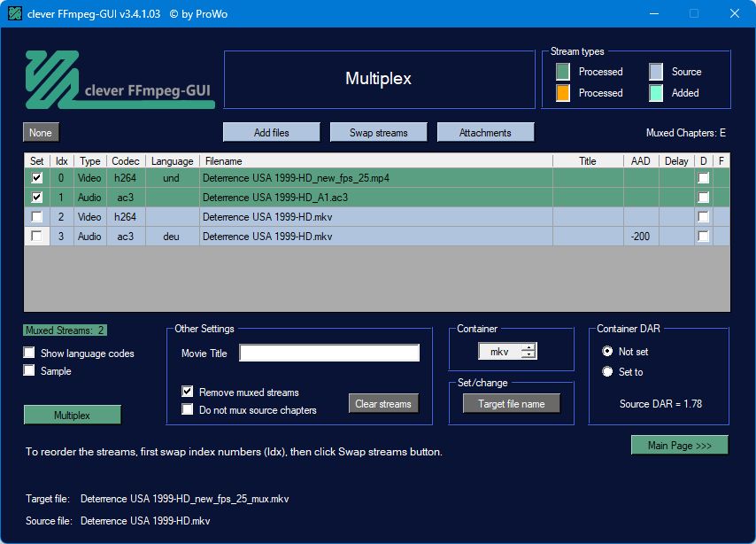Screen dimensions: 756x544
Task: Click the Source stream type swatch
Action: tap(656, 72)
